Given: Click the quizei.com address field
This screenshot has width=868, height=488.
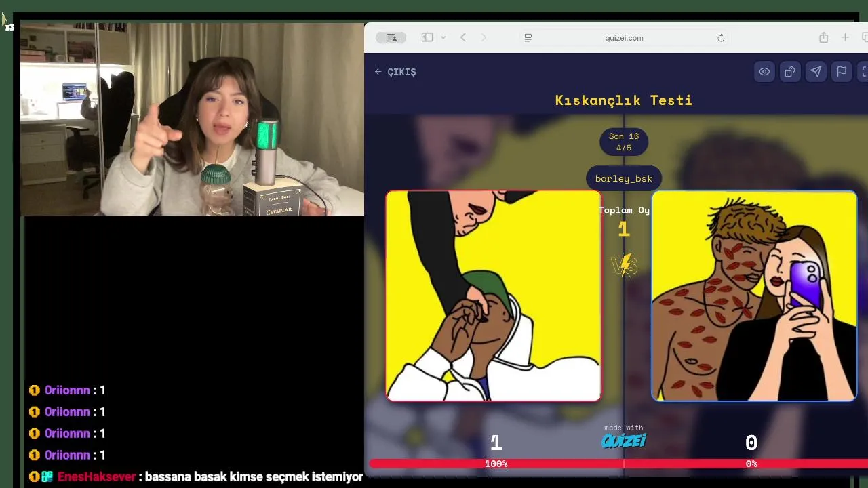Looking at the screenshot, I should click(624, 38).
